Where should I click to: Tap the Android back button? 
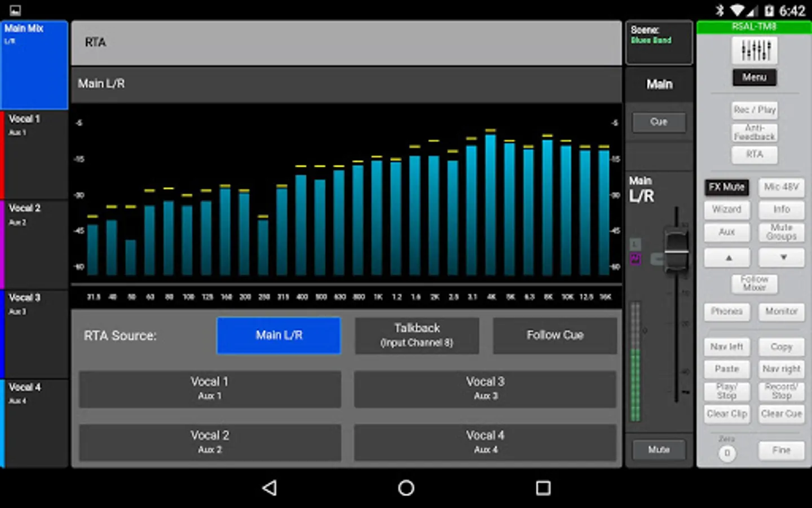click(270, 488)
